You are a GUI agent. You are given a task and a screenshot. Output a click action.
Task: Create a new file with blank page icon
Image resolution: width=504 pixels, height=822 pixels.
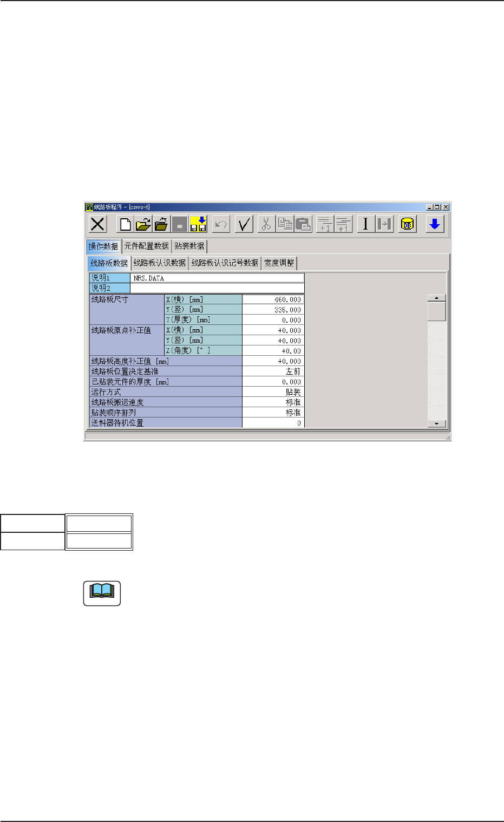[x=126, y=224]
